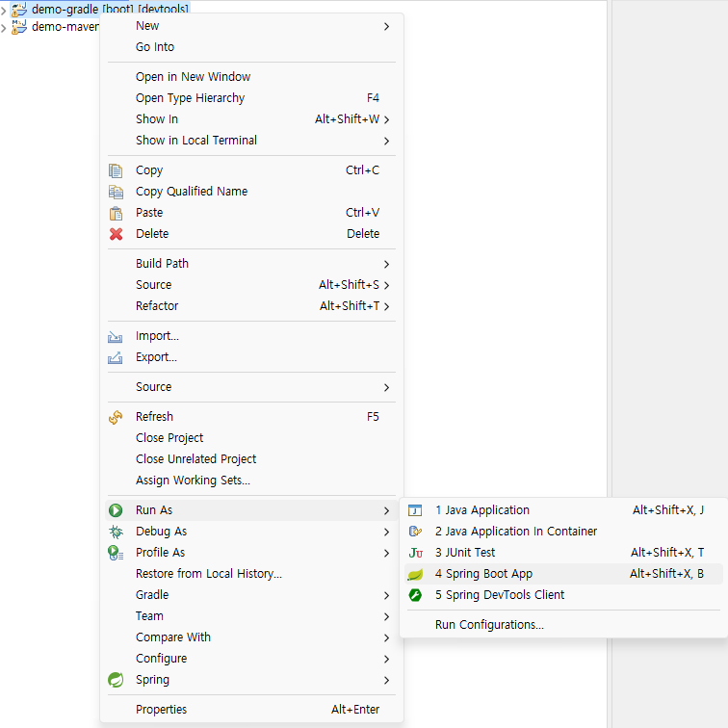This screenshot has width=728, height=728.
Task: Click the Profile As menu entry
Action: [x=250, y=553]
